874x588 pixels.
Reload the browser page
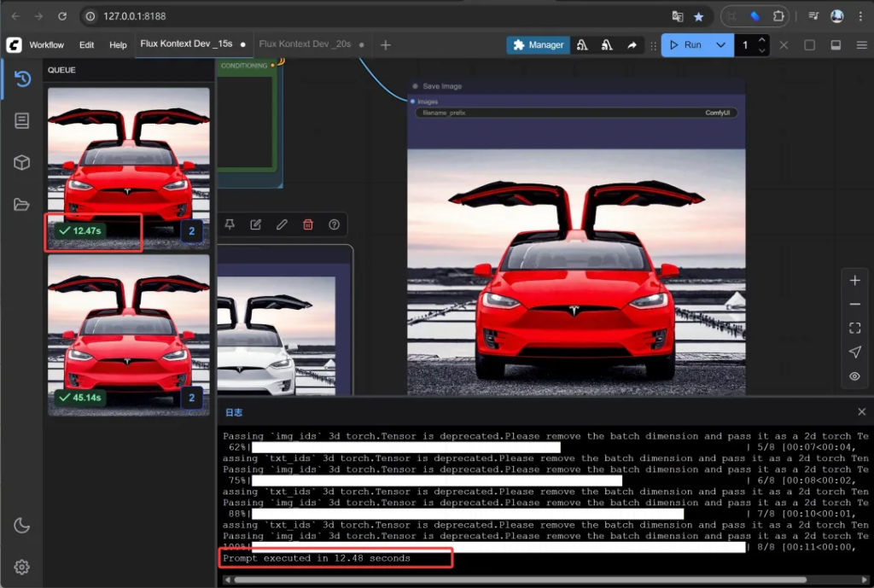tap(62, 16)
